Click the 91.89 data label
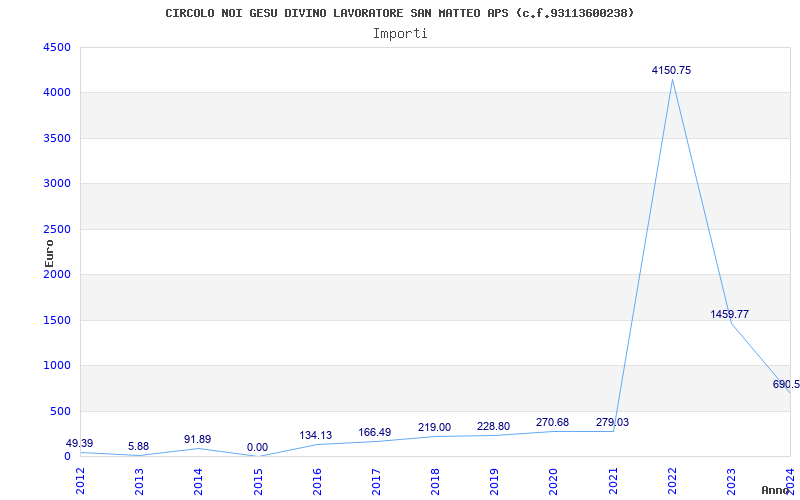Viewport: 800px width, 500px height. pos(197,440)
